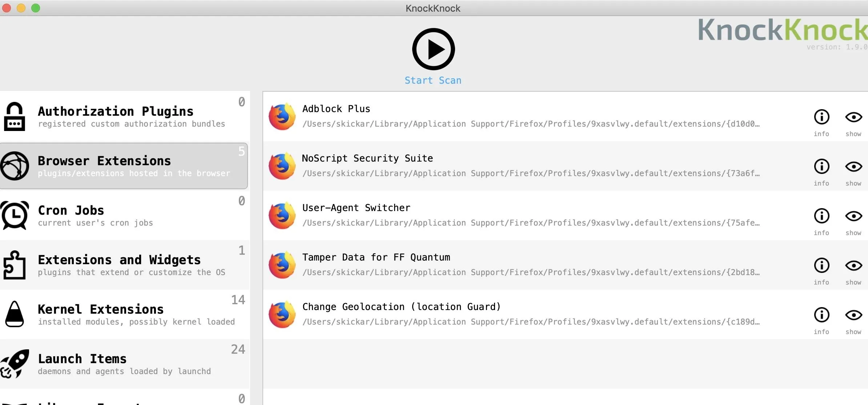Click the Change Geolocation path ending {c189d…

point(531,322)
